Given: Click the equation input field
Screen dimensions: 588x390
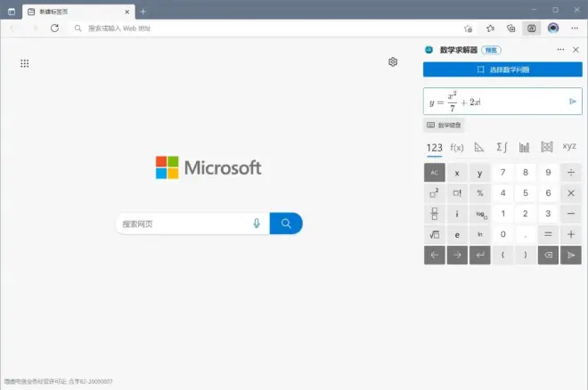Looking at the screenshot, I should 502,102.
